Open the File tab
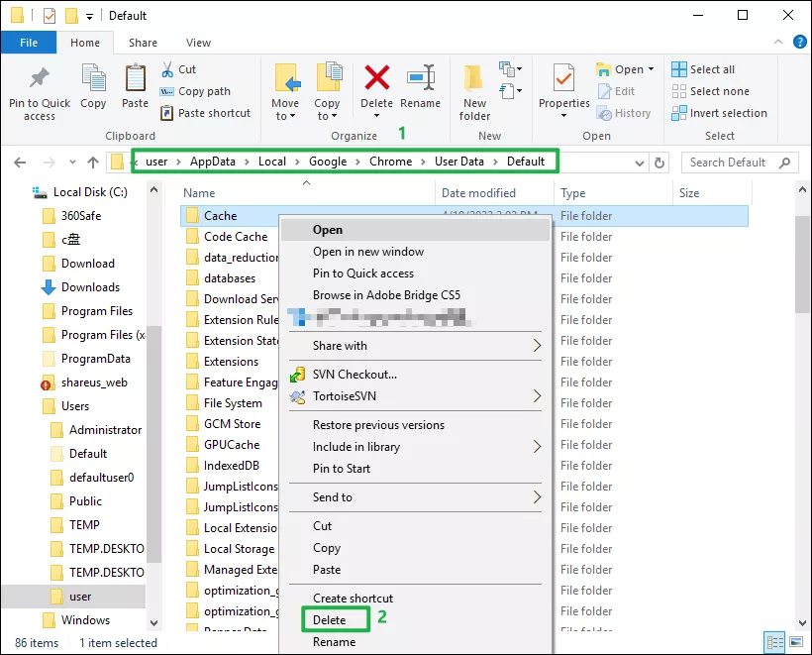This screenshot has height=655, width=812. [x=29, y=43]
